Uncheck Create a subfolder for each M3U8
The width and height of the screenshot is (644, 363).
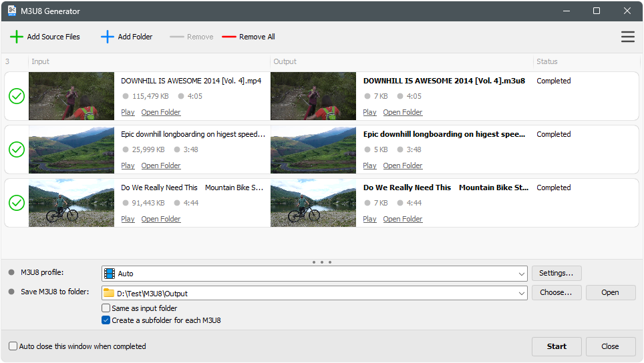coord(106,320)
